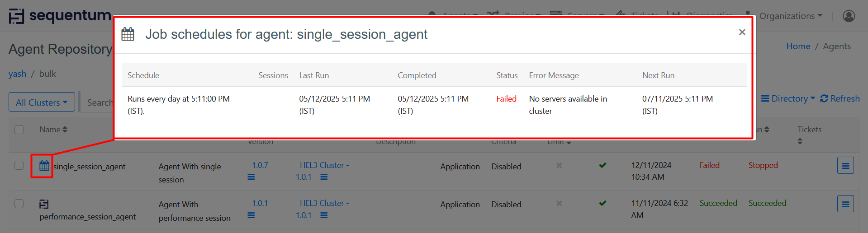This screenshot has width=868, height=233.
Task: Click the schedule calendar icon beside single_session_agent
Action: pyautogui.click(x=44, y=166)
